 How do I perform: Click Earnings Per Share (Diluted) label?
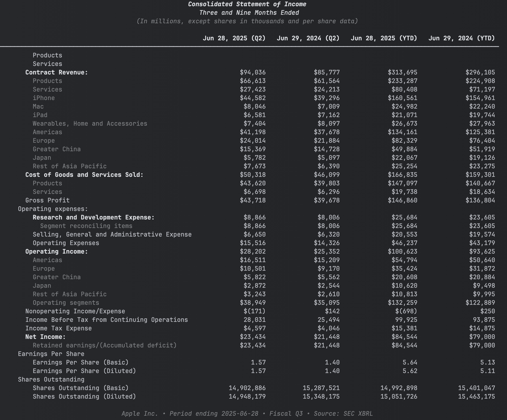pyautogui.click(x=84, y=371)
